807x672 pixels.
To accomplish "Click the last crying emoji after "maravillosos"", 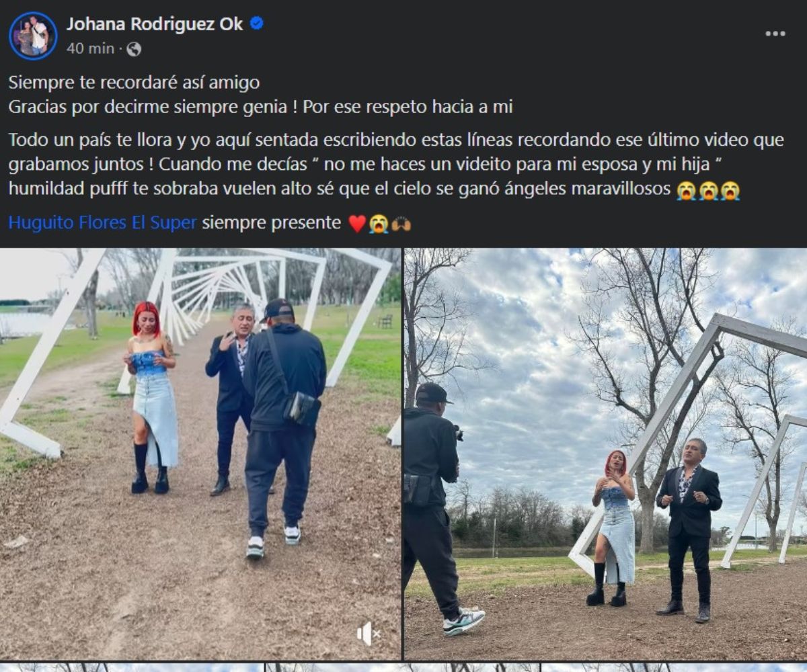I will [x=730, y=191].
